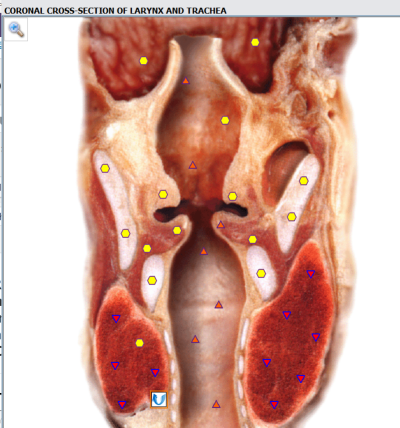Select the yellow hexagon pin on the upper-right muscle tissue
The height and width of the screenshot is (428, 400).
pyautogui.click(x=255, y=42)
